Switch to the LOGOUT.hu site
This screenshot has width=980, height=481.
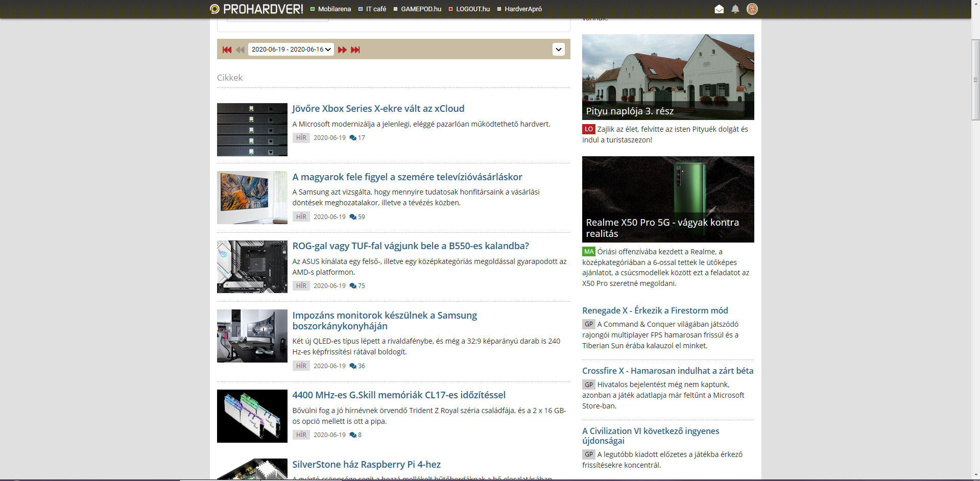tap(469, 9)
